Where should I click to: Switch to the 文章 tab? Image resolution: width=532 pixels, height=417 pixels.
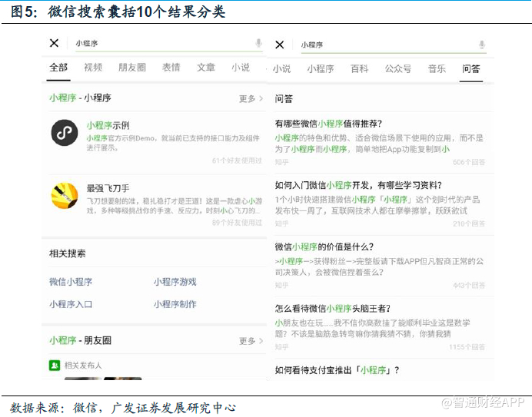206,68
